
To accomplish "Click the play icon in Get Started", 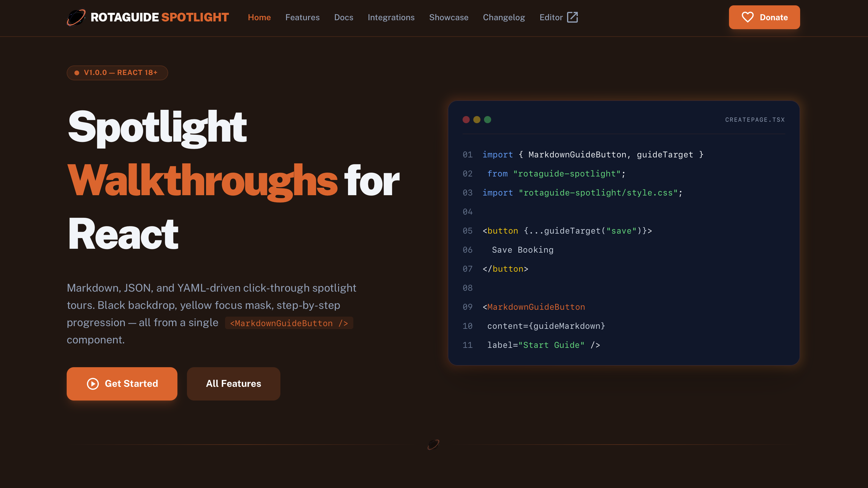I will click(x=92, y=384).
